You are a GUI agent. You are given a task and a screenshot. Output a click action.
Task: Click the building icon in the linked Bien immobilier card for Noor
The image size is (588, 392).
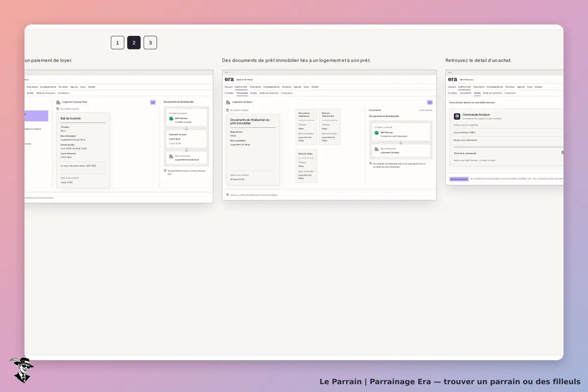tap(171, 156)
